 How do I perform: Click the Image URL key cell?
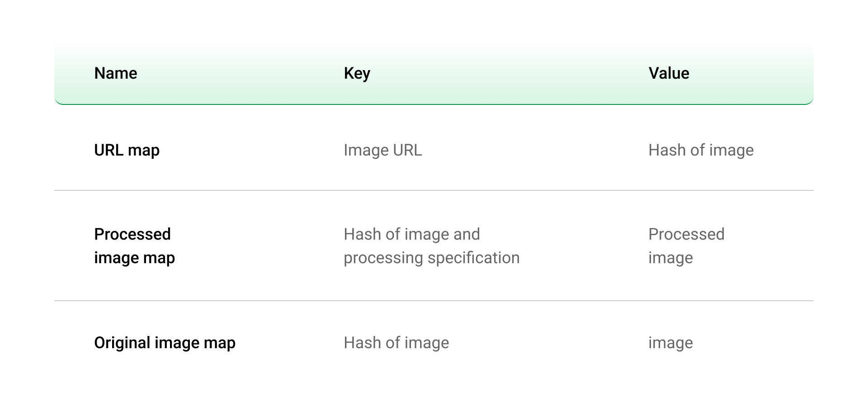click(382, 150)
